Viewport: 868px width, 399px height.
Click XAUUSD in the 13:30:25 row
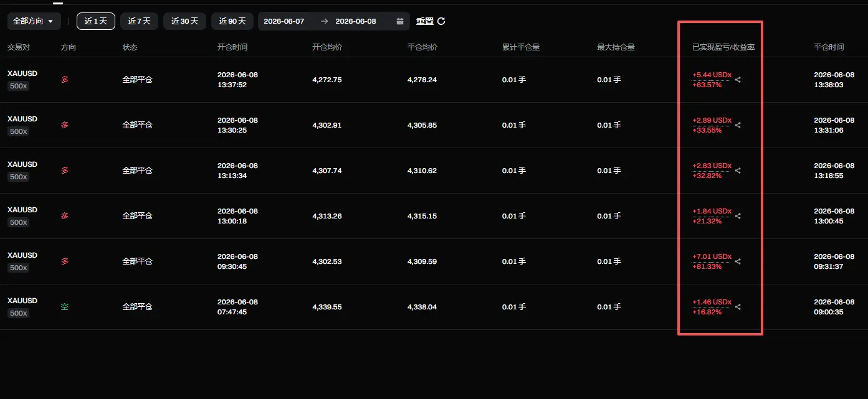(22, 119)
